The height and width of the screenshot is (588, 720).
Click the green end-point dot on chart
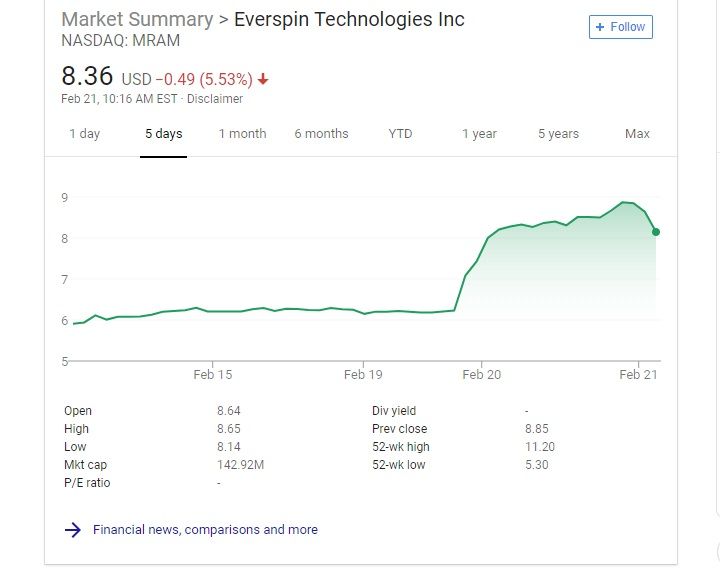point(656,232)
